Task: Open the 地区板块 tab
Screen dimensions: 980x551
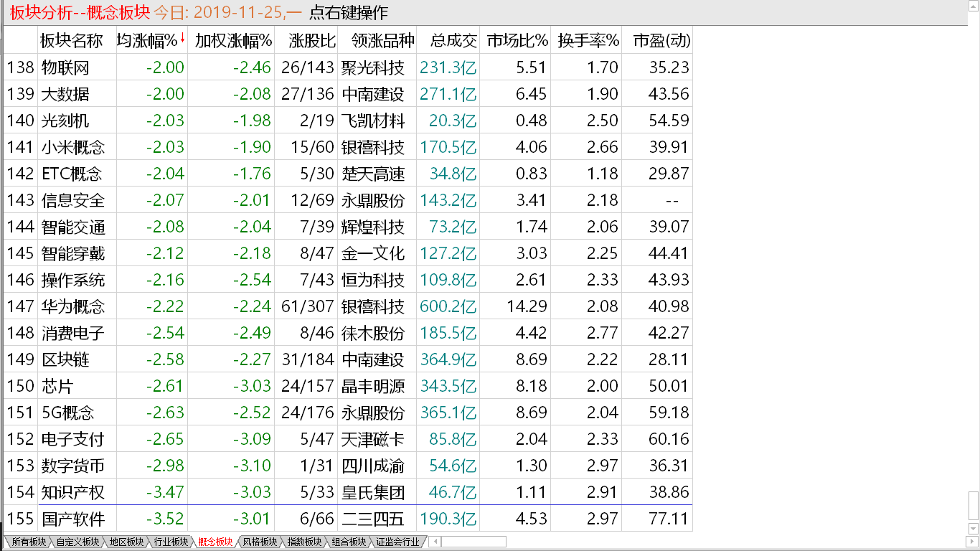Action: click(x=126, y=542)
